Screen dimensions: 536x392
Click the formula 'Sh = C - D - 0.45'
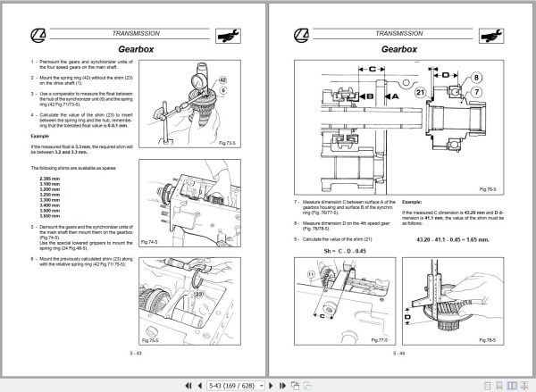coord(345,251)
